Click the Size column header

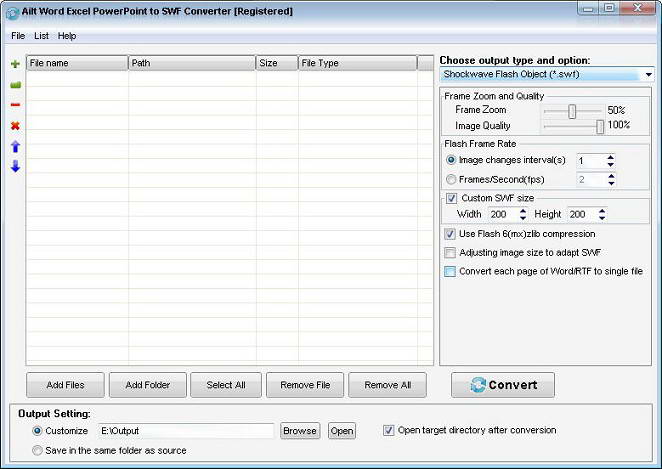(x=277, y=63)
